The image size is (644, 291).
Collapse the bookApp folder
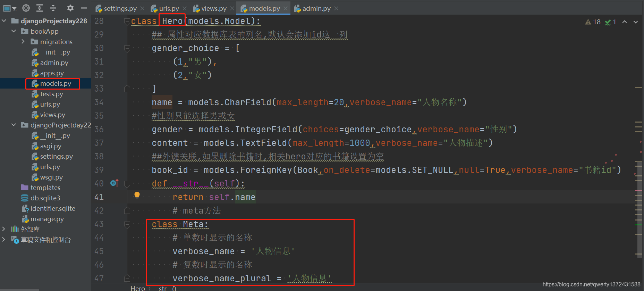click(14, 31)
